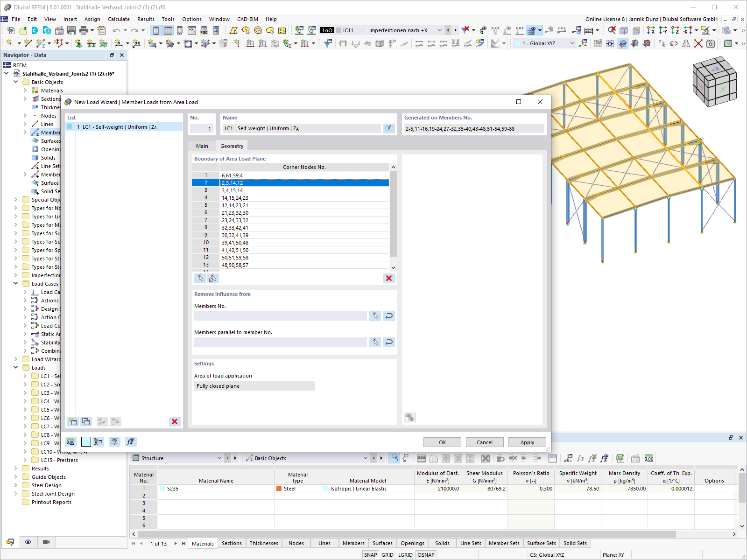Collapse the Basic Objects tree node
This screenshot has width=747, height=560.
pos(15,82)
